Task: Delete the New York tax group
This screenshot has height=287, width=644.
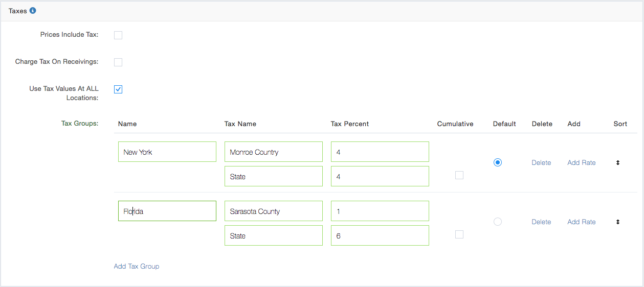Action: tap(541, 163)
